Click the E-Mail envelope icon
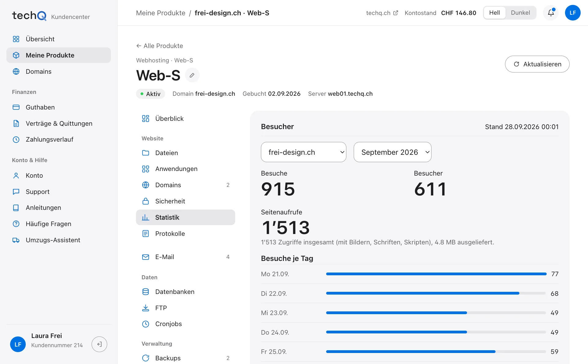Image resolution: width=588 pixels, height=364 pixels. [146, 257]
